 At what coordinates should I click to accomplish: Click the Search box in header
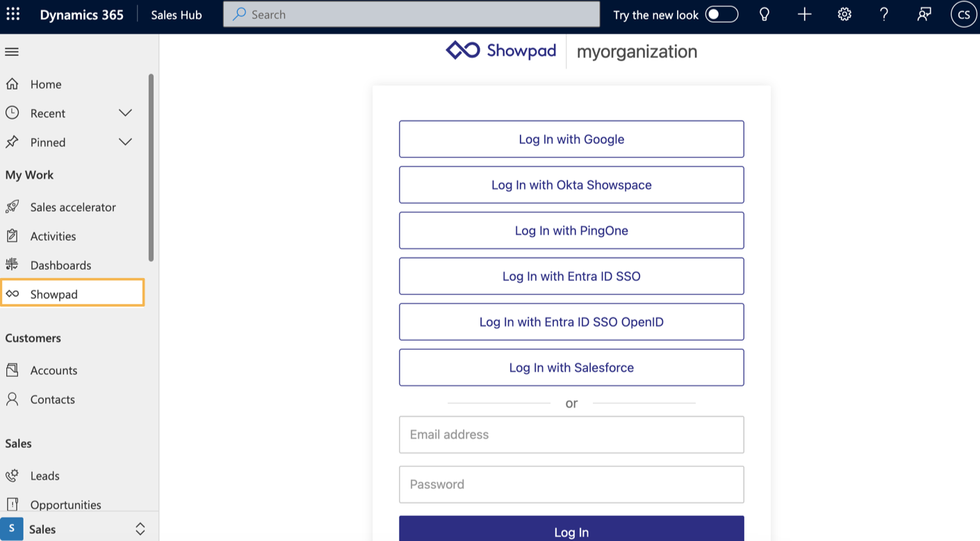(x=411, y=14)
